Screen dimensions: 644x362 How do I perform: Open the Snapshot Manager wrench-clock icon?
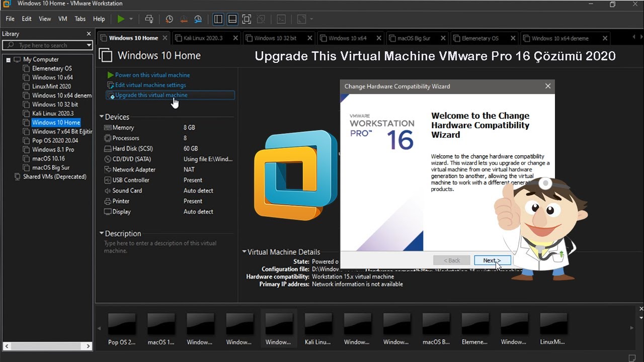pos(198,19)
